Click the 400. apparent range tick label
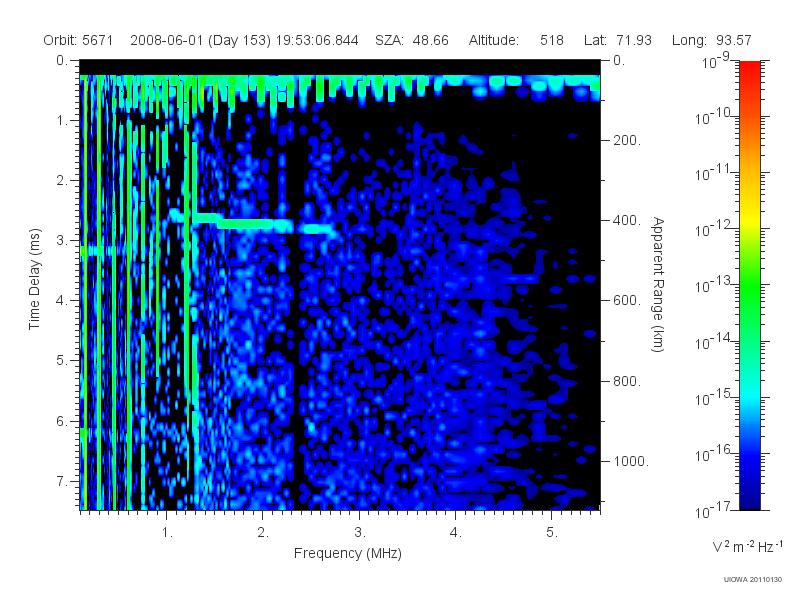The height and width of the screenshot is (600, 800). pos(627,220)
